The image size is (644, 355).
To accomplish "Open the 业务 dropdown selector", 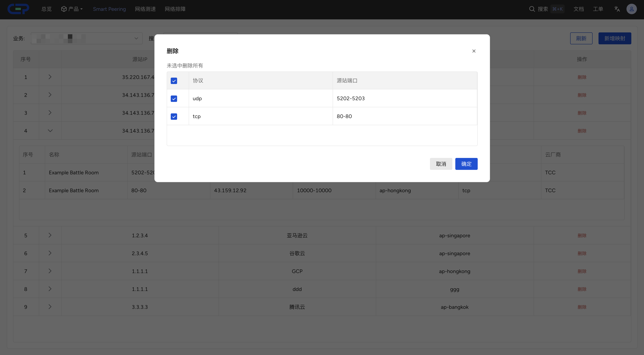I will point(87,38).
